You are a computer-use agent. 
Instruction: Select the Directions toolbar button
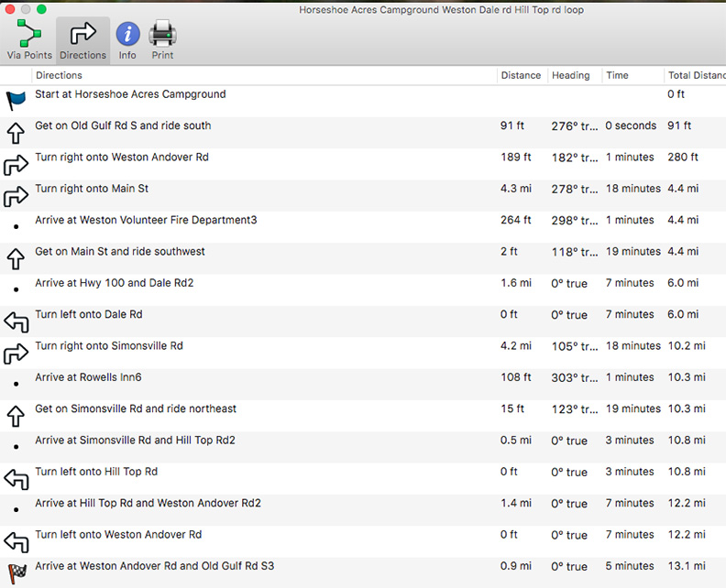pyautogui.click(x=82, y=39)
